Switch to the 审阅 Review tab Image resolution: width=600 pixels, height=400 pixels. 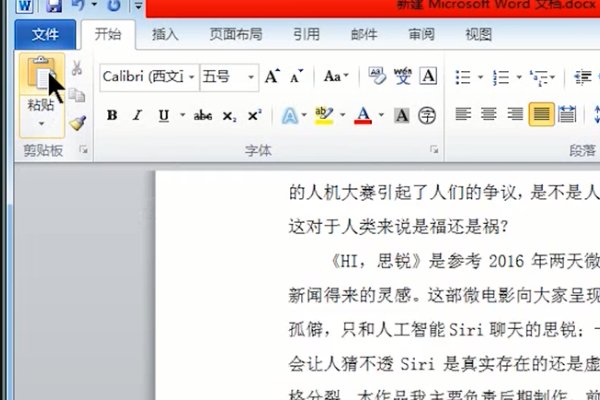tap(421, 35)
